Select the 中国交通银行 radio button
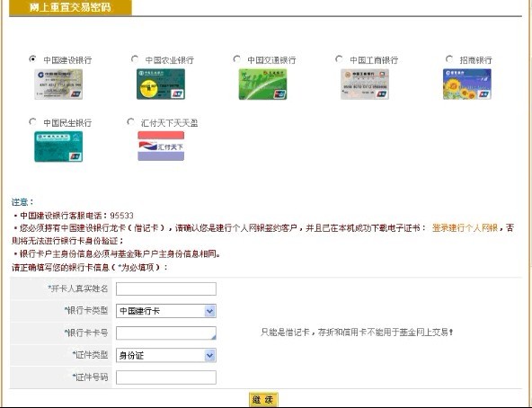The height and width of the screenshot is (408, 532). (237, 59)
